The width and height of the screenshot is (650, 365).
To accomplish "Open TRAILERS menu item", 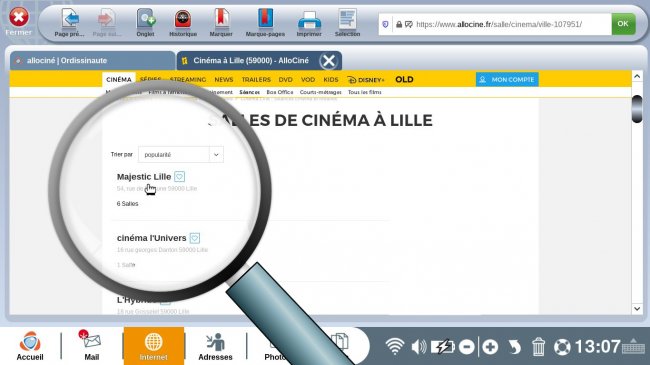I will [x=256, y=79].
